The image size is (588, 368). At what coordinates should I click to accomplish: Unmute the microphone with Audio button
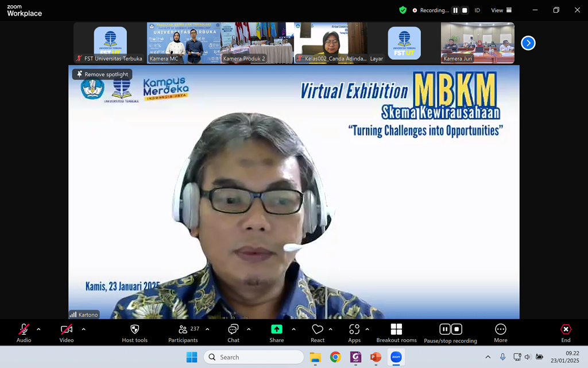(24, 329)
